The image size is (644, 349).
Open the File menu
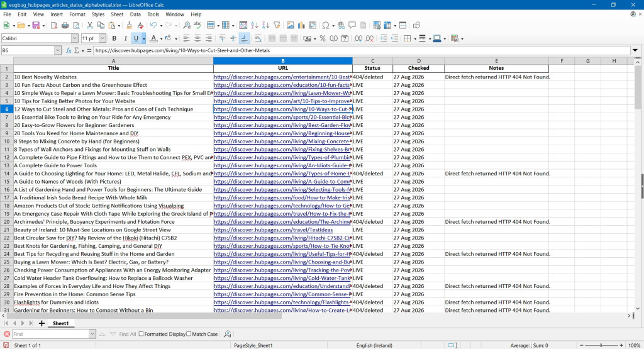tap(7, 14)
